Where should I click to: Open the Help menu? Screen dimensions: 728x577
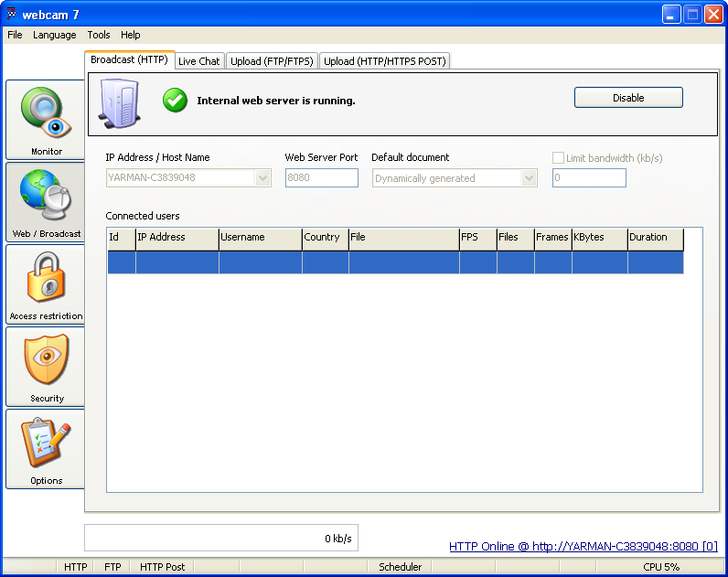(131, 35)
